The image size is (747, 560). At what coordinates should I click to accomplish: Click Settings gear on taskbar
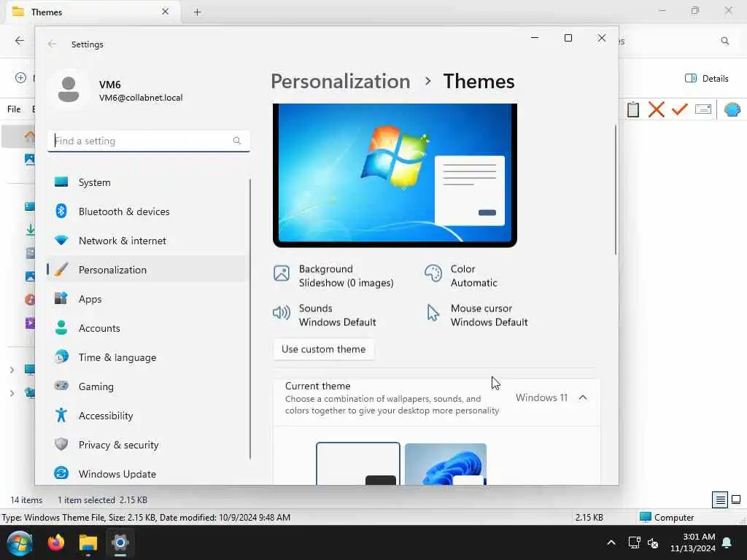[120, 542]
